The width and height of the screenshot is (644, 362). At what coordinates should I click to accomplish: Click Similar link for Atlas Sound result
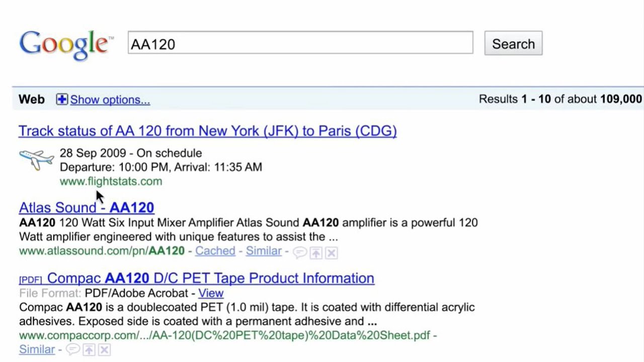coord(263,250)
